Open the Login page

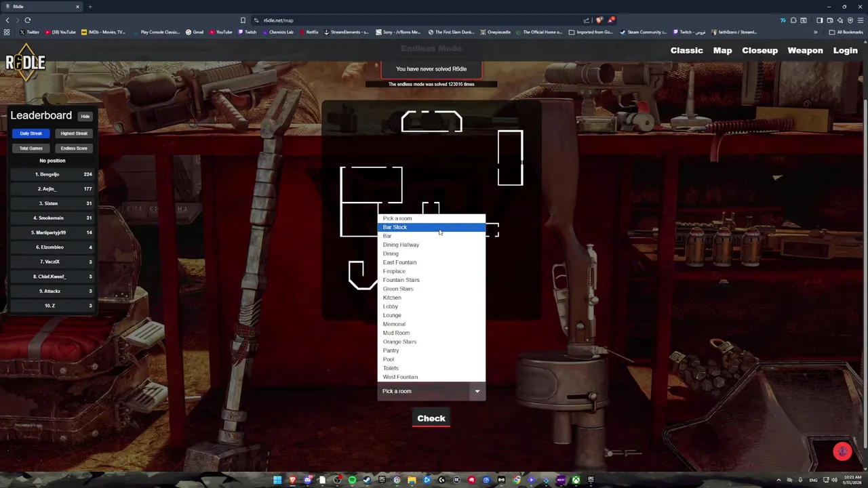(x=845, y=51)
